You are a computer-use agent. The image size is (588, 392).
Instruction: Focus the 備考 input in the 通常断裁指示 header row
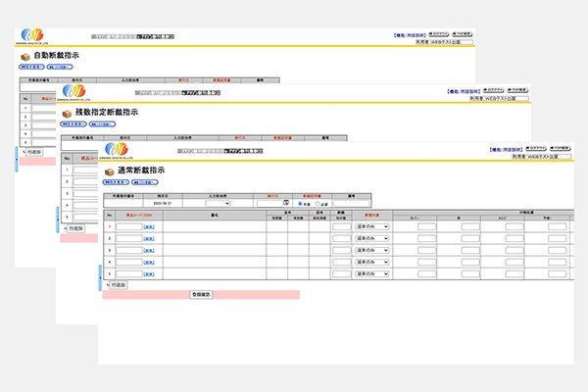[x=352, y=203]
